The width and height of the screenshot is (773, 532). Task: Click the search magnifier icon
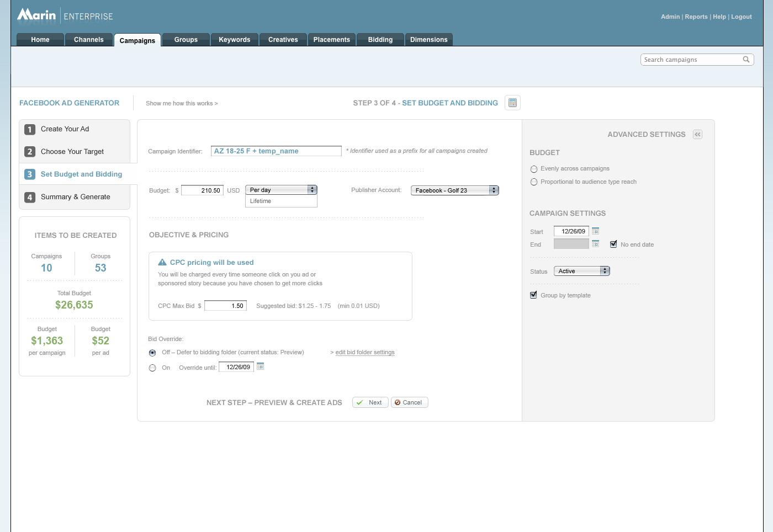(746, 60)
